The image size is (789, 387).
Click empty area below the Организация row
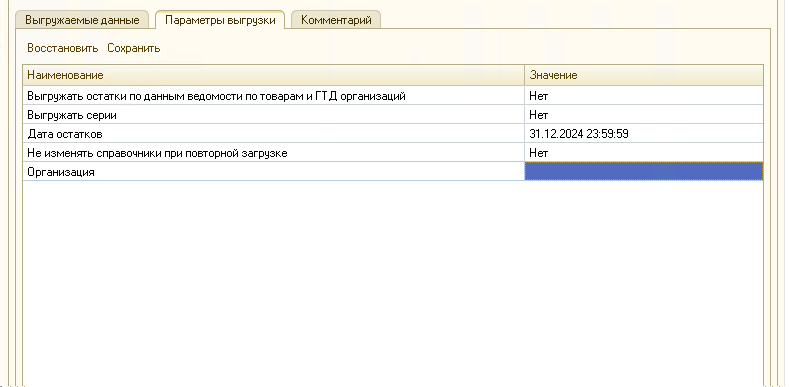(x=392, y=282)
